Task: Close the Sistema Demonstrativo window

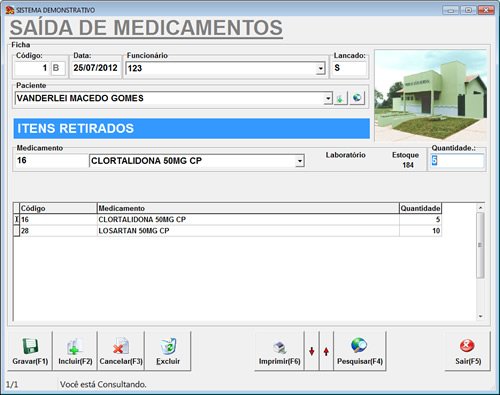Action: coord(486,10)
